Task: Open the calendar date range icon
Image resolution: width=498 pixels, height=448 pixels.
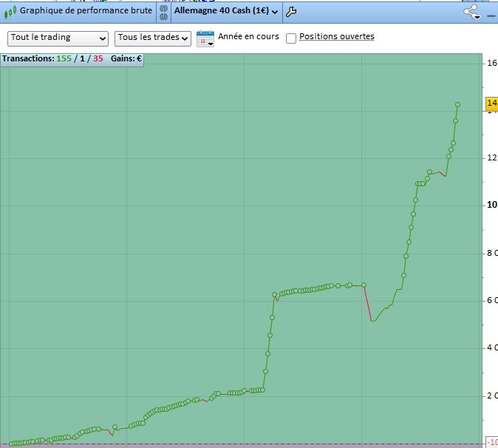Action: click(x=205, y=38)
